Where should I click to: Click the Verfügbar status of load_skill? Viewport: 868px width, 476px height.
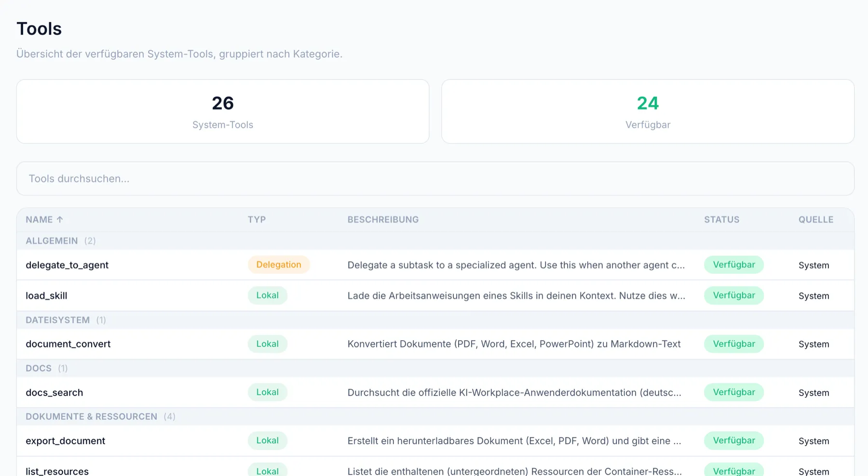[x=734, y=295]
